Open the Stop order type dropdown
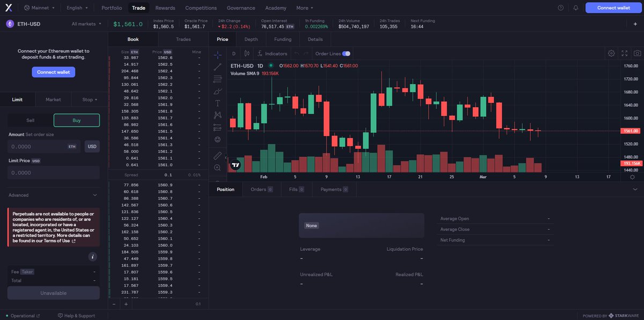644x320 pixels. (90, 100)
